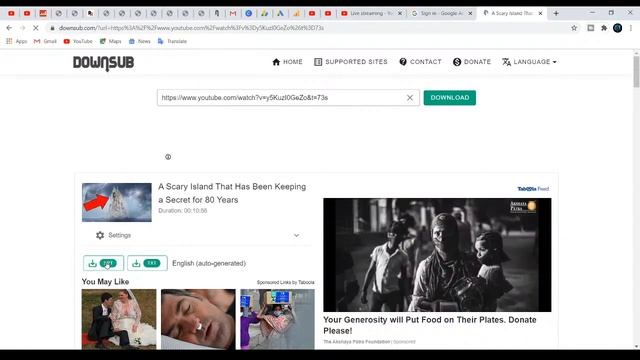
Task: Clear the URL field with X icon
Action: pos(410,98)
